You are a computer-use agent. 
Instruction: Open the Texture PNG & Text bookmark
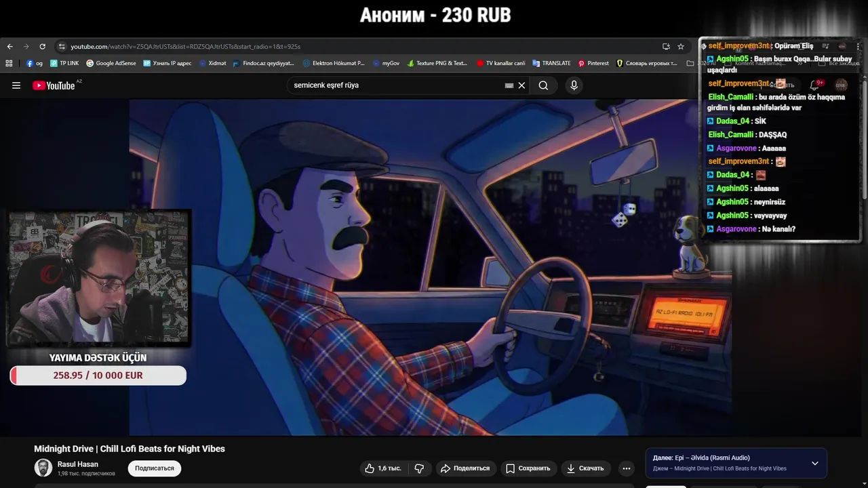[x=437, y=63]
